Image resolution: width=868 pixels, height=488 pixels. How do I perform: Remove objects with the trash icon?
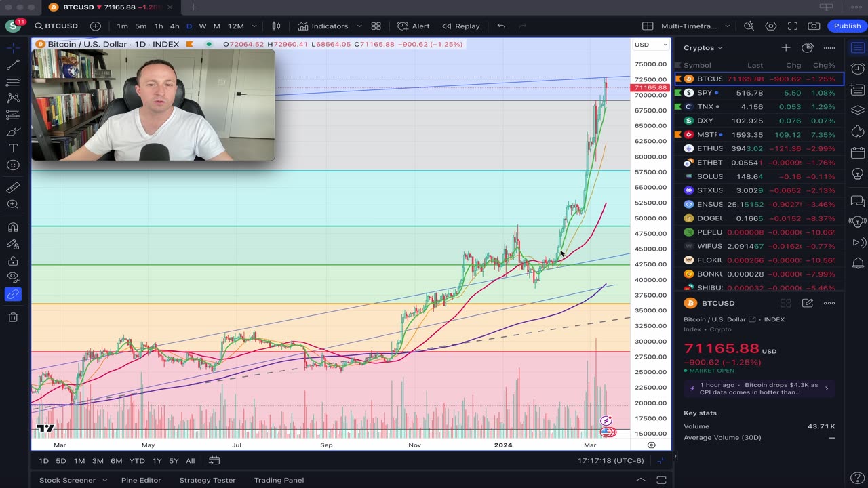[x=13, y=317]
